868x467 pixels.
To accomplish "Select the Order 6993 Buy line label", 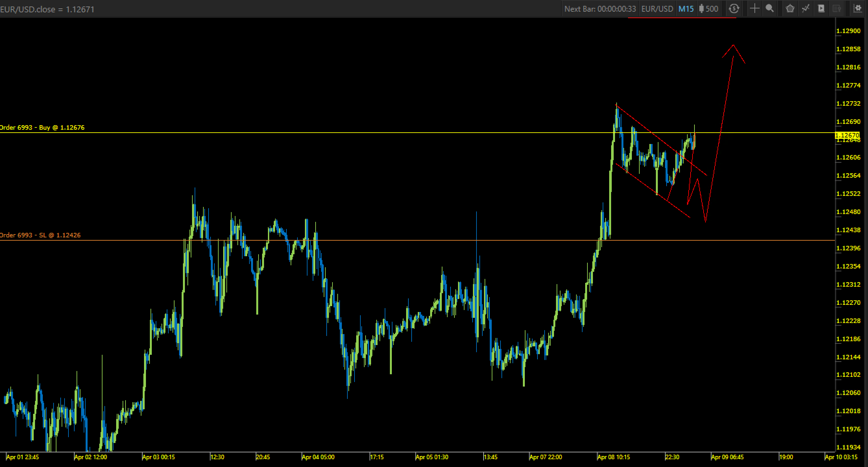I will click(42, 127).
